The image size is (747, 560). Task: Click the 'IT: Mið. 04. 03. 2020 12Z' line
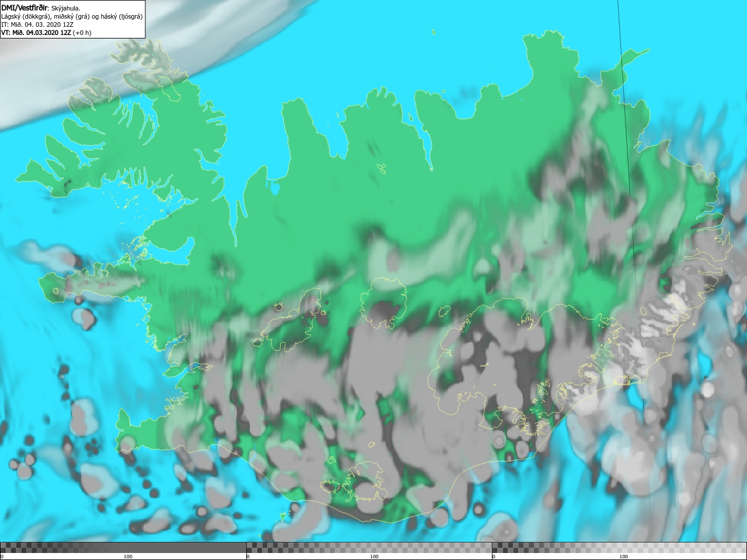click(x=37, y=24)
